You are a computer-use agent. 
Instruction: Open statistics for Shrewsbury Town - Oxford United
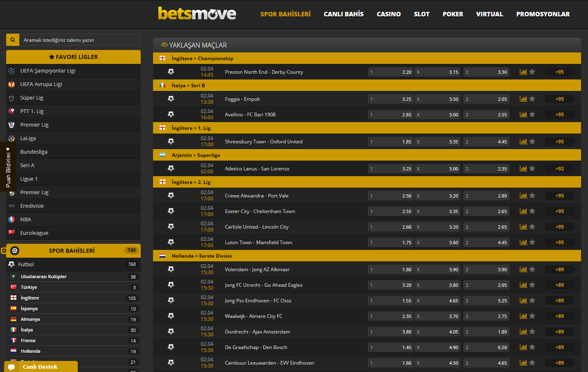point(523,141)
